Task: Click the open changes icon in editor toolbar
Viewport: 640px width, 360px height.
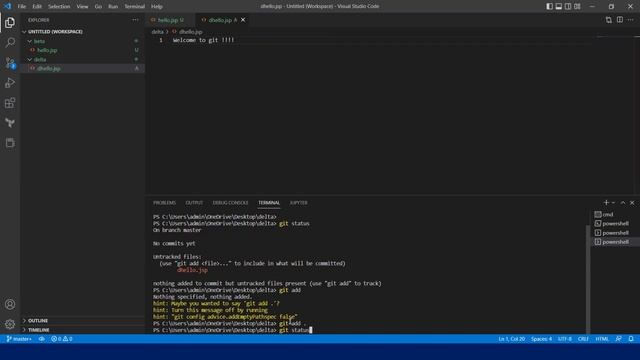Action: tap(609, 20)
